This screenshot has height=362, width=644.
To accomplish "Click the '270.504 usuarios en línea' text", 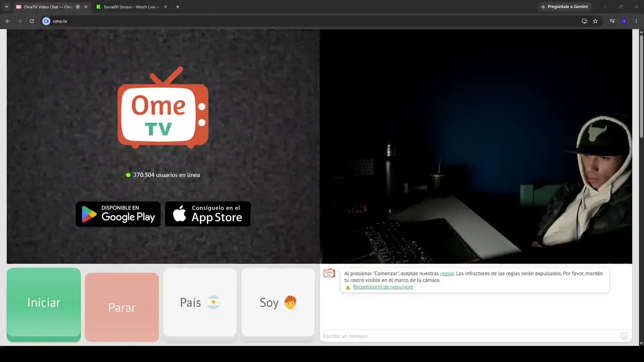I will coord(167,175).
